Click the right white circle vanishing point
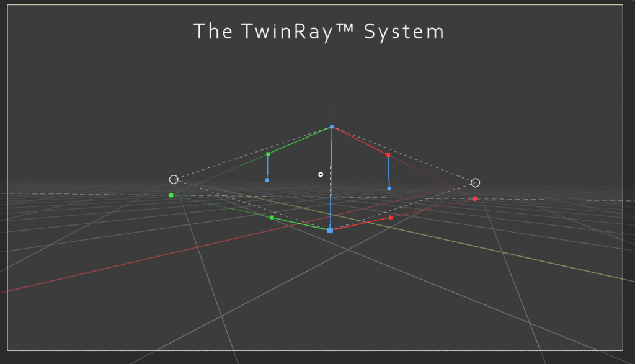This screenshot has height=364, width=635. (475, 182)
